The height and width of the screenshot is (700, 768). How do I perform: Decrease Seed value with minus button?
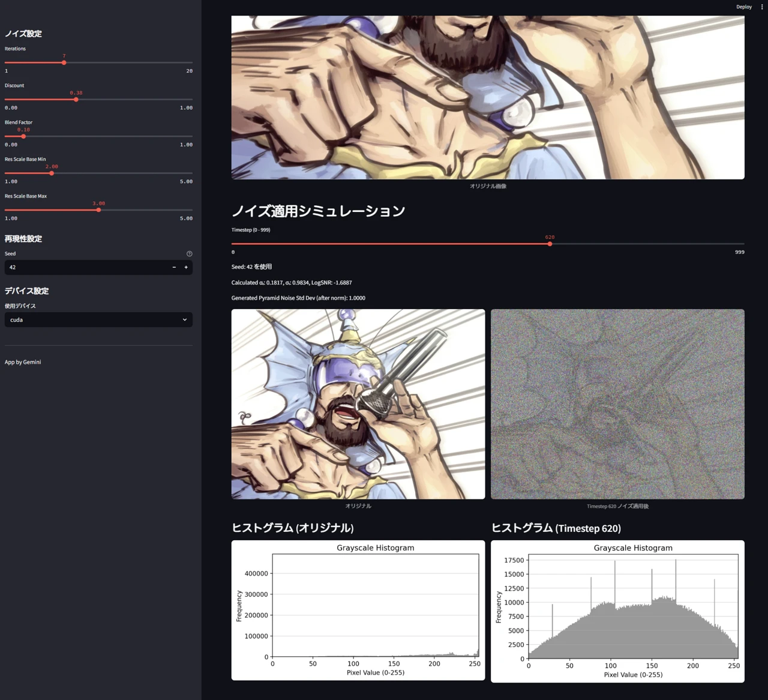pos(174,267)
